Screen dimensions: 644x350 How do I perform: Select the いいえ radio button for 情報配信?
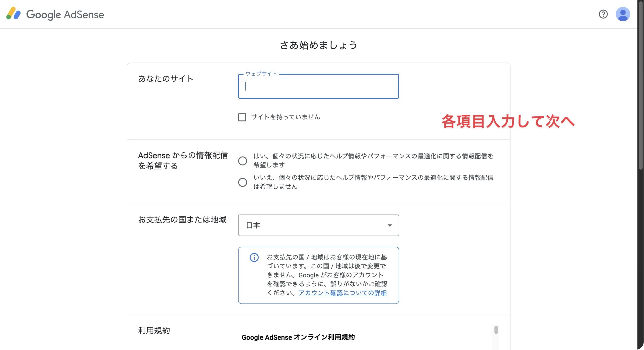pyautogui.click(x=243, y=182)
